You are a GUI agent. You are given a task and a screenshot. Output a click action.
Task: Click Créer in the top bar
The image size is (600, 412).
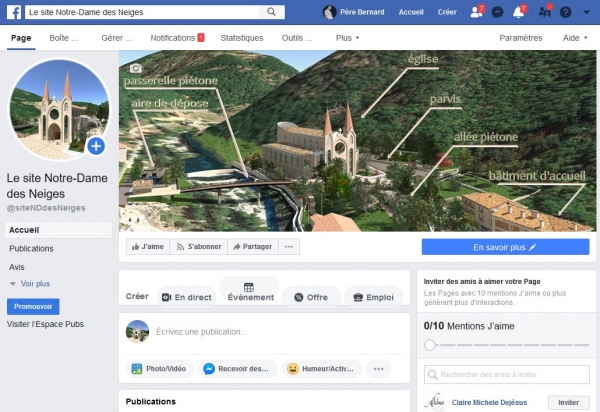[447, 12]
